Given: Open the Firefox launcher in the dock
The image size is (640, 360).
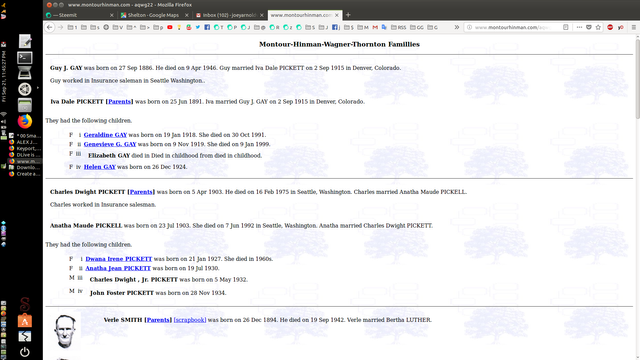Looking at the screenshot, I should point(25,121).
